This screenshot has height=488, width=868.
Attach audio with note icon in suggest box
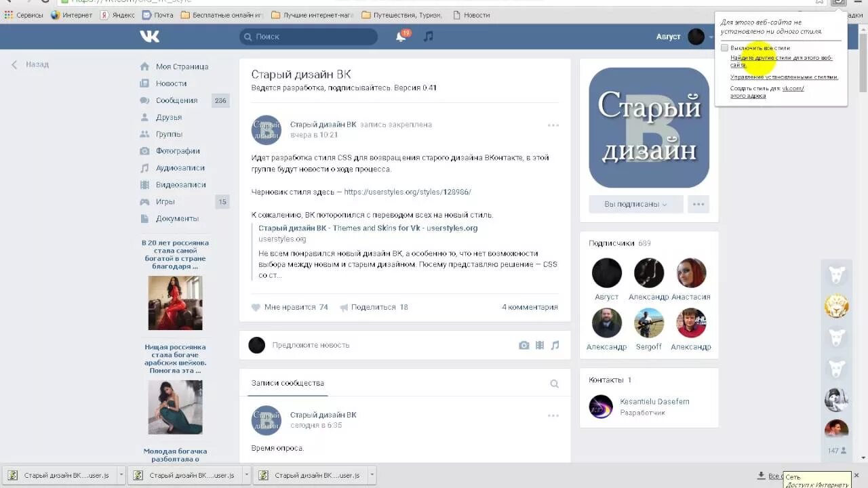(555, 345)
